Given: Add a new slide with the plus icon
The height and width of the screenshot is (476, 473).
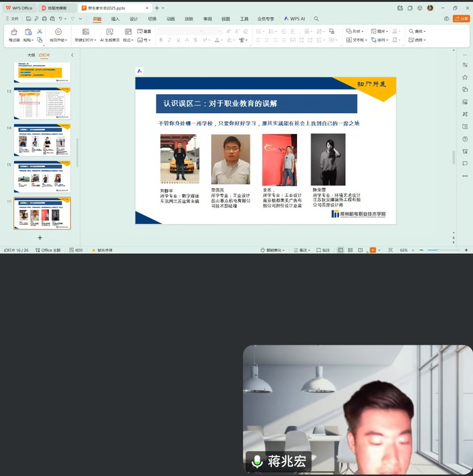Looking at the screenshot, I should [x=40, y=238].
